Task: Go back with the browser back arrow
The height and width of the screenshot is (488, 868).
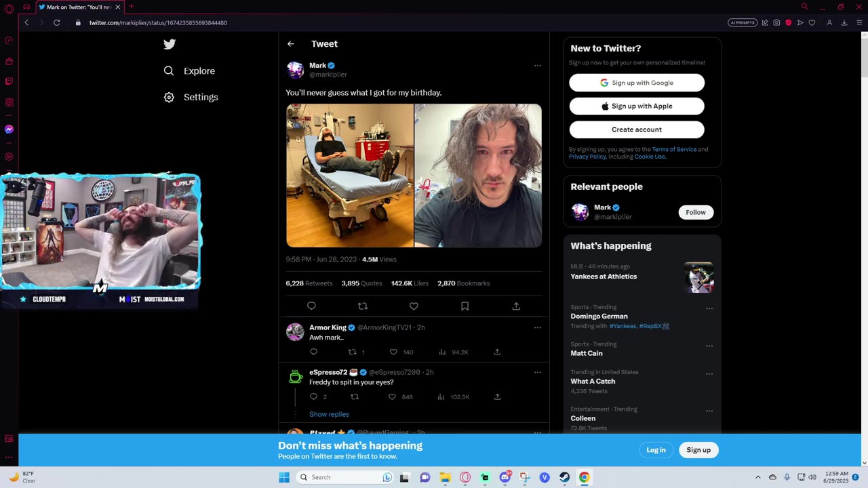Action: [x=26, y=22]
